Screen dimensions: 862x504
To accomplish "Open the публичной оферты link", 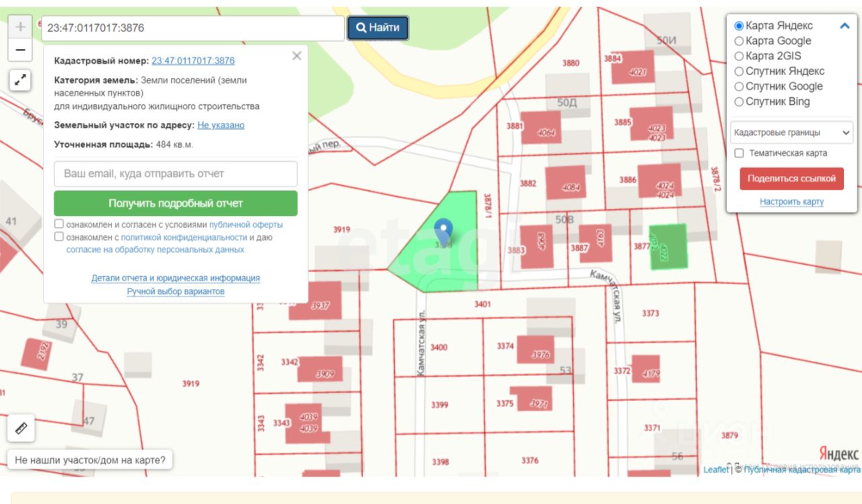I will click(x=246, y=225).
